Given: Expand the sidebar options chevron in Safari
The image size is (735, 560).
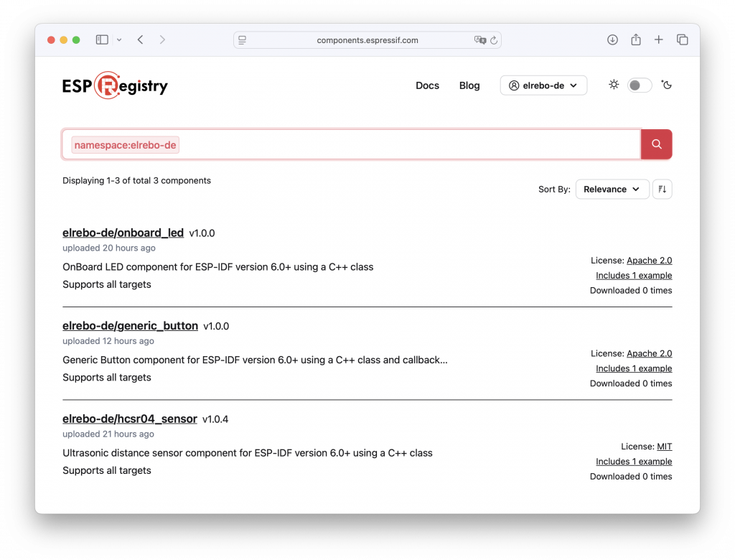Looking at the screenshot, I should click(x=119, y=40).
